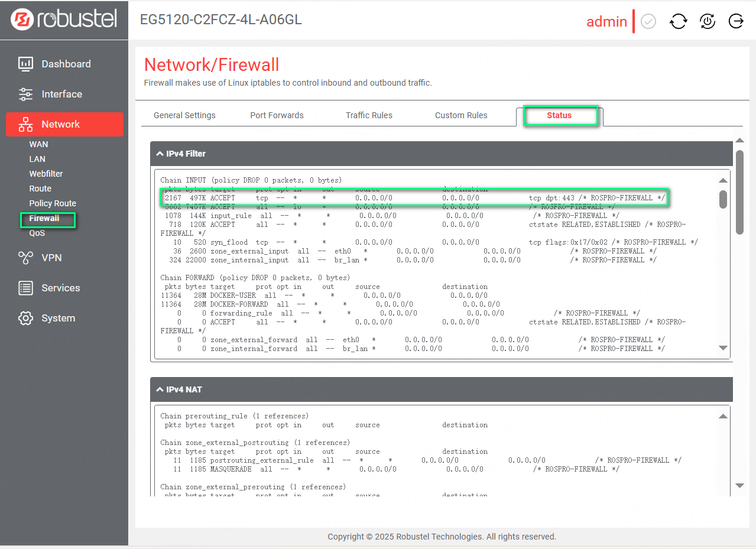Switch to the General Settings tab
Image resolution: width=756 pixels, height=549 pixels.
[184, 115]
